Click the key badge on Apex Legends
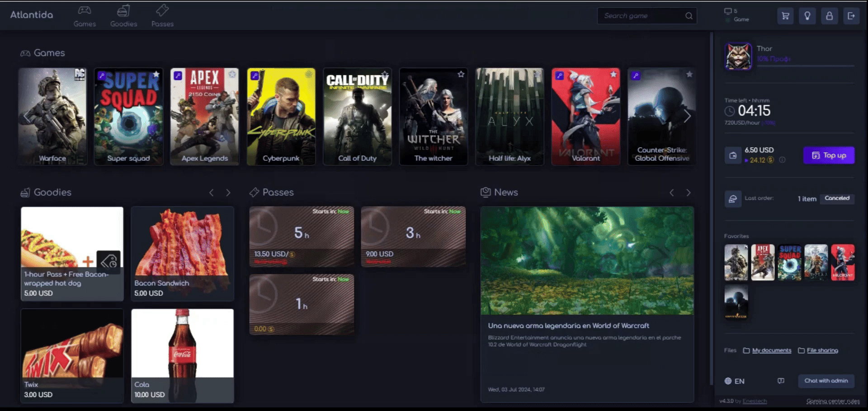Screen dimensions: 868x411 pyautogui.click(x=178, y=75)
